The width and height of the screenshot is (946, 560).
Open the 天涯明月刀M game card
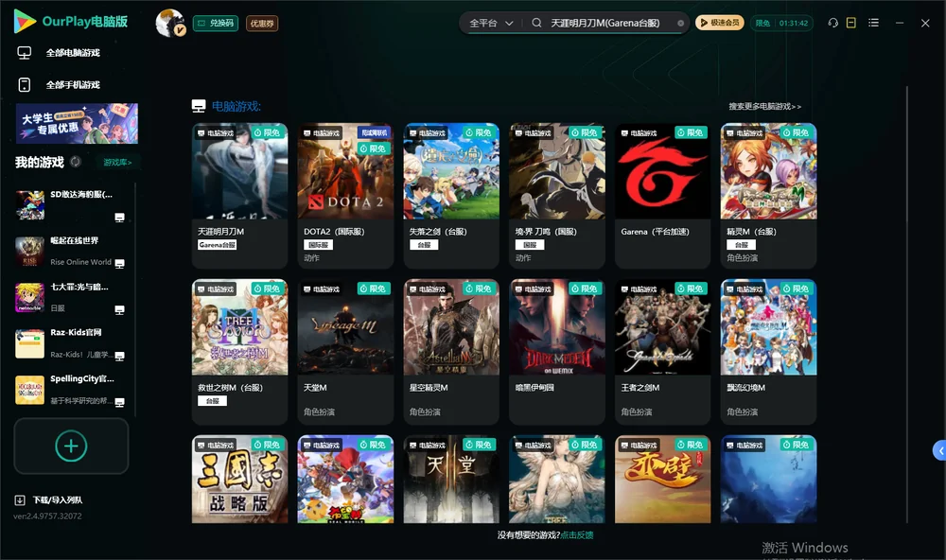239,196
